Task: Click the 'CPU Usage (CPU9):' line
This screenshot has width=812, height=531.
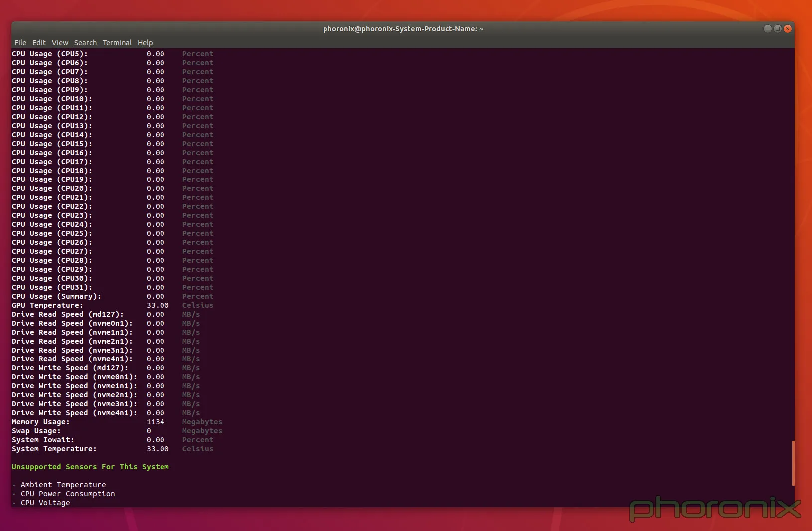Action: click(x=113, y=90)
